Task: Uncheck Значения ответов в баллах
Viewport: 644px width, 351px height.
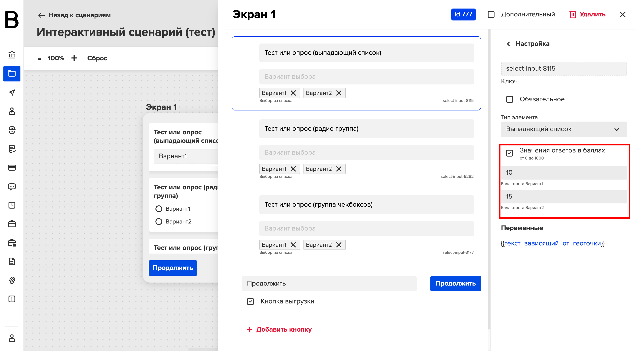Action: pos(509,153)
